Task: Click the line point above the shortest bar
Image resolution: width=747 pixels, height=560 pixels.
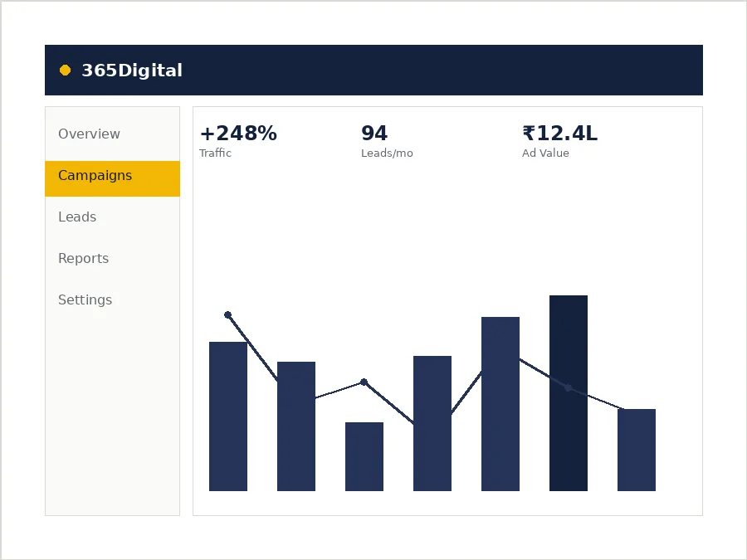Action: 364,382
